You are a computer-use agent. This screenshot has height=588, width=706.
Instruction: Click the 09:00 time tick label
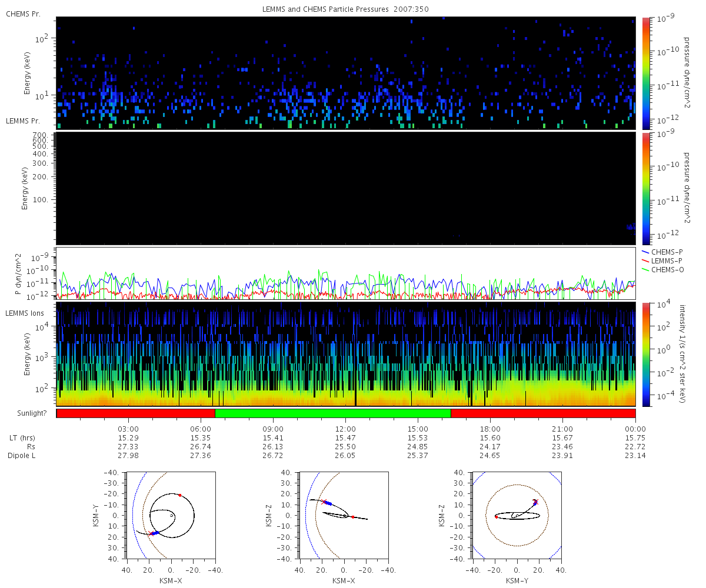click(x=273, y=429)
